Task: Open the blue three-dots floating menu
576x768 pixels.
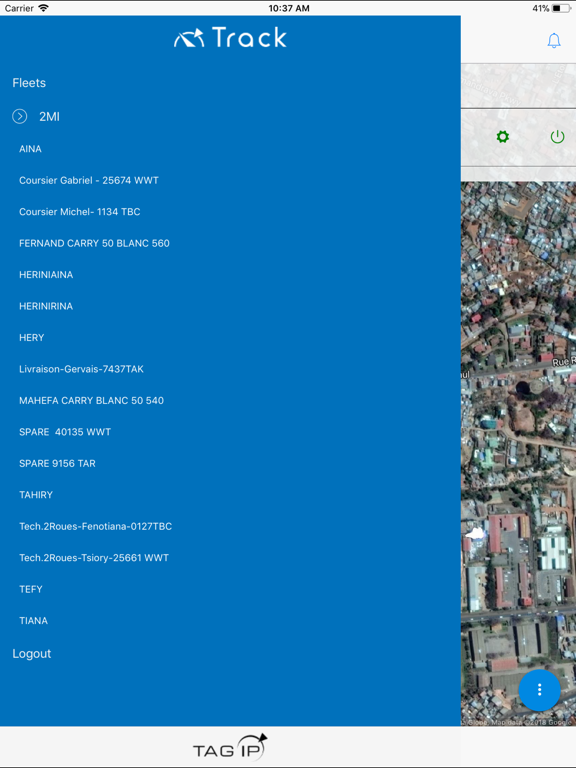Action: 539,690
